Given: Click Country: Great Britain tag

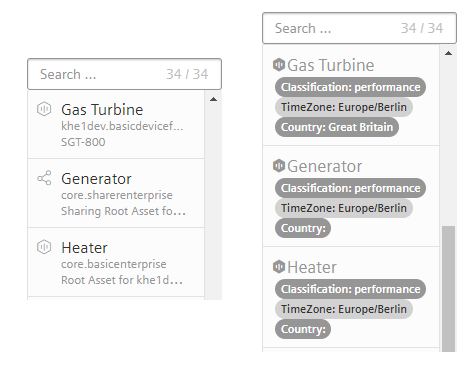Looking at the screenshot, I should click(x=337, y=127).
